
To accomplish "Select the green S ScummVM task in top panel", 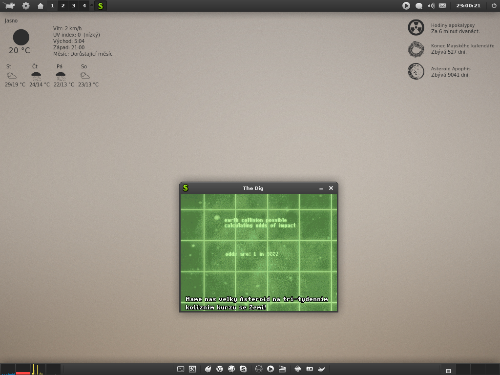I will tap(100, 6).
